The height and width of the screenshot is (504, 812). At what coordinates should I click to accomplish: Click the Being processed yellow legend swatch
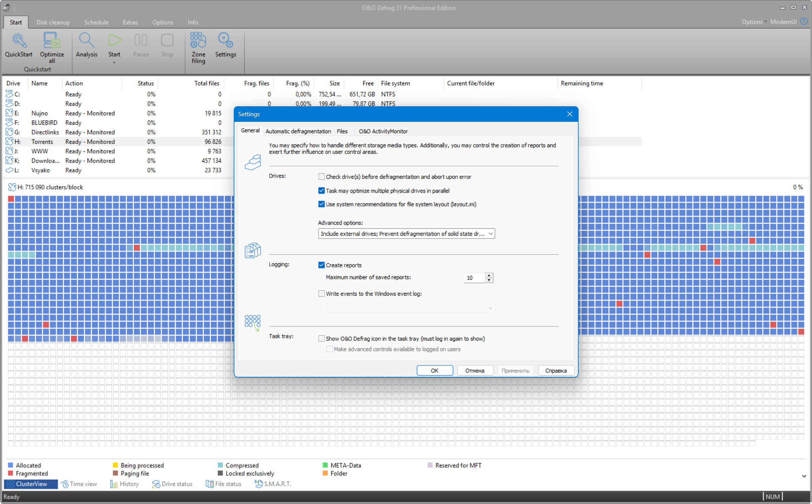pos(115,465)
